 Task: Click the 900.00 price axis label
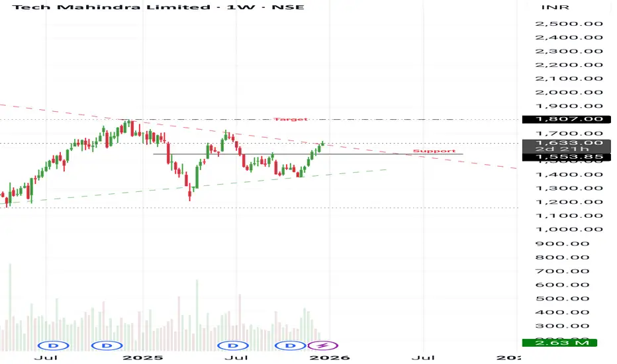coord(562,244)
